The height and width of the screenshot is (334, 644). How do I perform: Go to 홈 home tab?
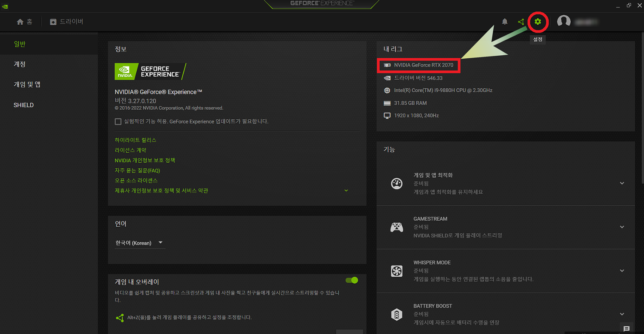click(24, 22)
